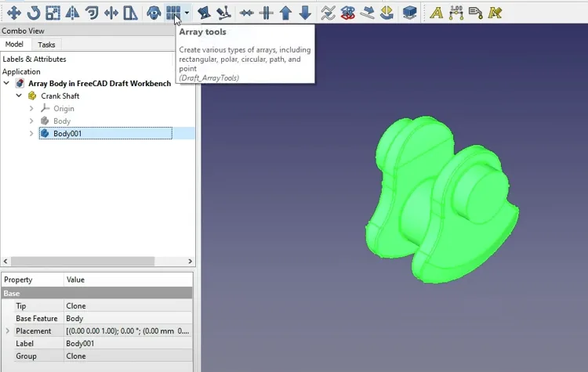Click the green crank shaft 3D model

[441, 199]
